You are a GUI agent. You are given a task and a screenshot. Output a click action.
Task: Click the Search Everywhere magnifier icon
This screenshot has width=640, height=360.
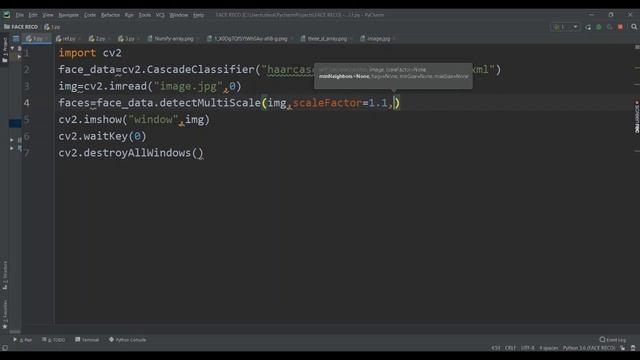pos(634,27)
